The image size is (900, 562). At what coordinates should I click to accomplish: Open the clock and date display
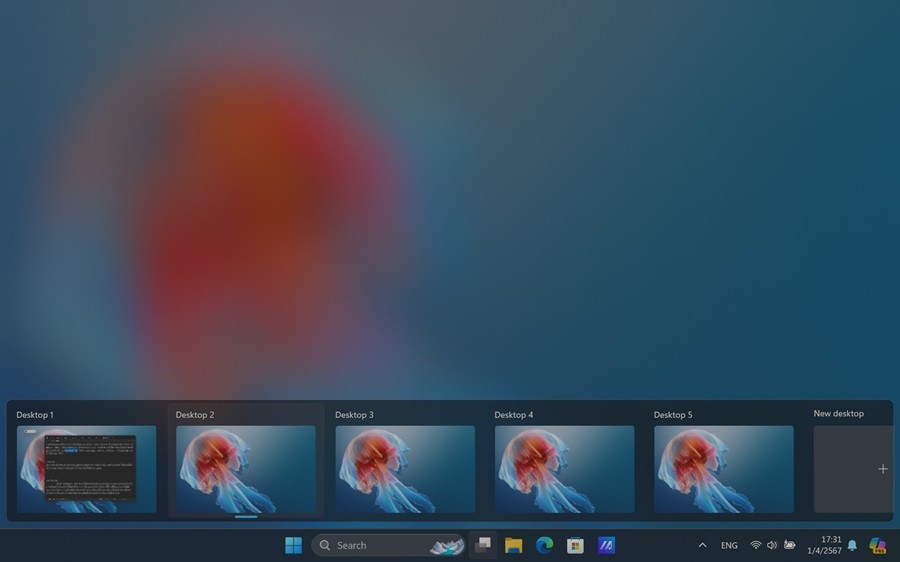[x=824, y=545]
